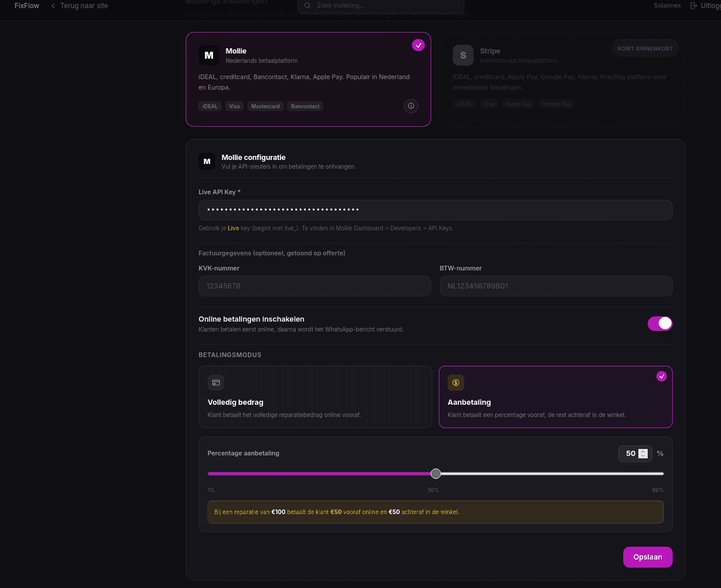
Task: Select the Volledig bedrag payment mode
Action: point(315,397)
